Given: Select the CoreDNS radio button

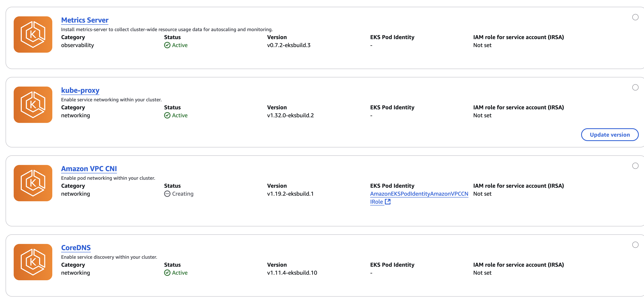Looking at the screenshot, I should [x=635, y=245].
